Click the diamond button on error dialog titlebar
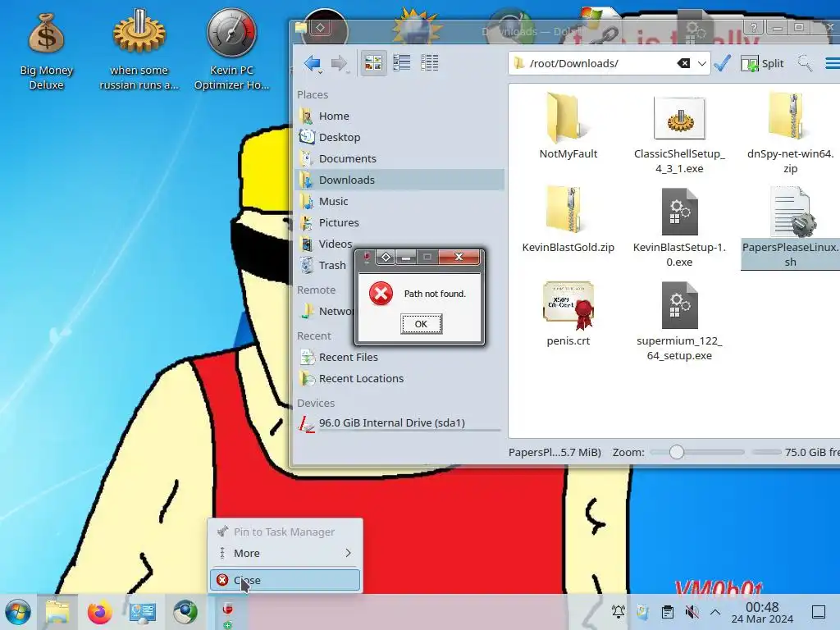Image resolution: width=840 pixels, height=630 pixels. 386,257
